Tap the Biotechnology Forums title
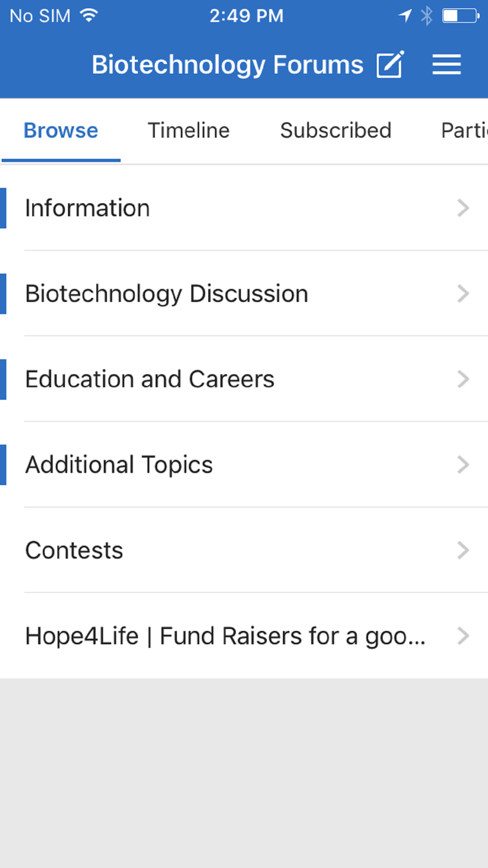The image size is (488, 868). (227, 65)
